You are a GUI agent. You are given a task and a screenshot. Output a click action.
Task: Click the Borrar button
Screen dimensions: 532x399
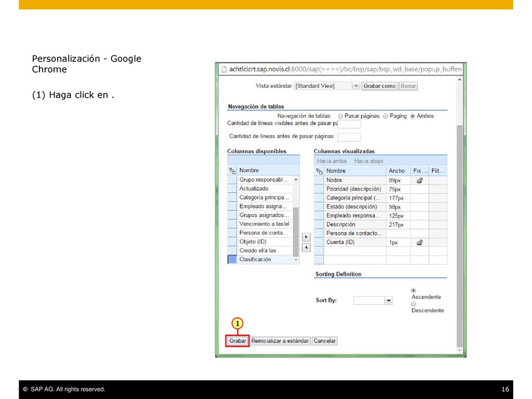pos(408,86)
